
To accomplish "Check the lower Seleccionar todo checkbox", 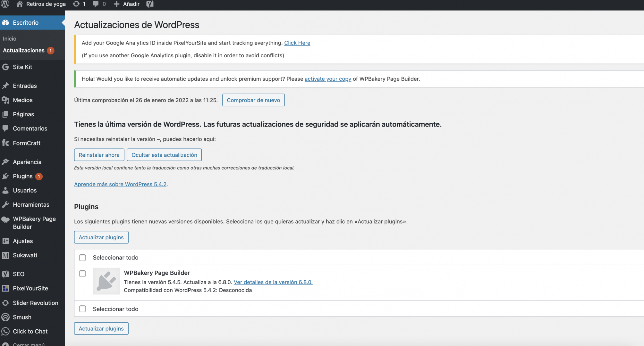I will (82, 309).
